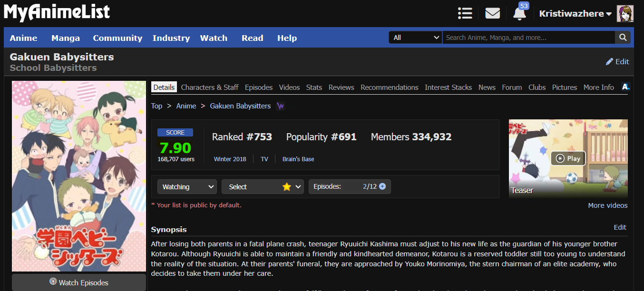Click the pencil Edit icon link
644x291 pixels.
(617, 61)
